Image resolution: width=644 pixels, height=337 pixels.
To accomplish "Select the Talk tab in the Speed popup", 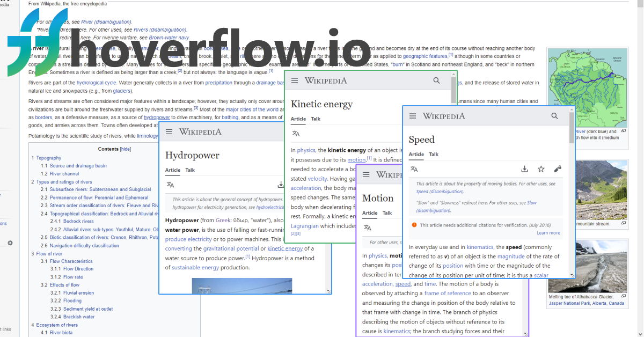I will tap(434, 155).
